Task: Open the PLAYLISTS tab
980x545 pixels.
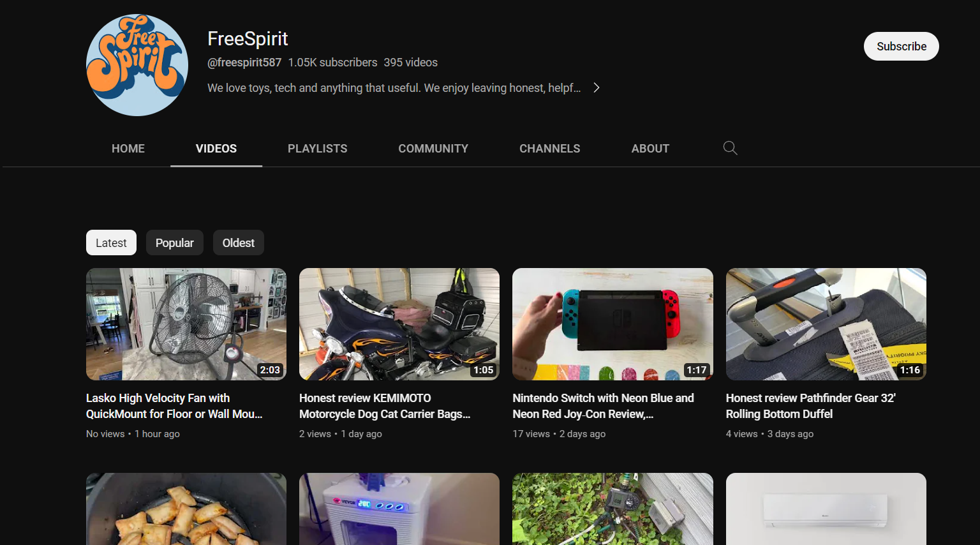Action: 317,149
